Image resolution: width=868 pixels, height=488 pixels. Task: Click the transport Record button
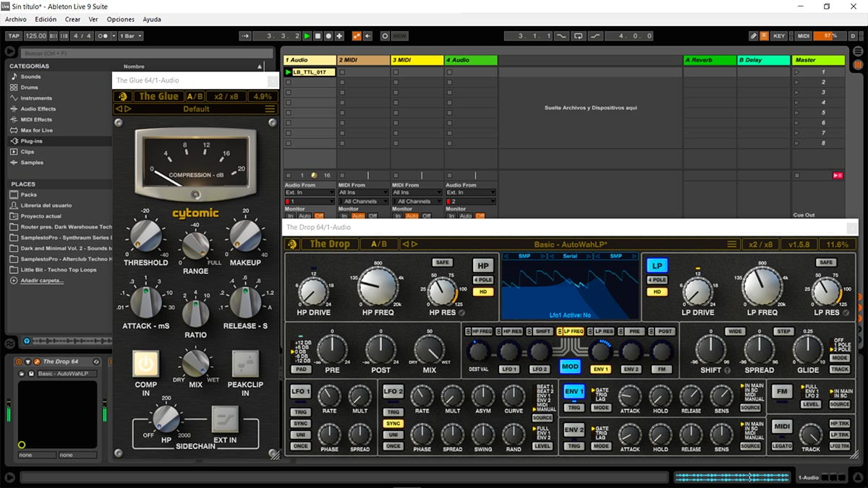pos(328,35)
